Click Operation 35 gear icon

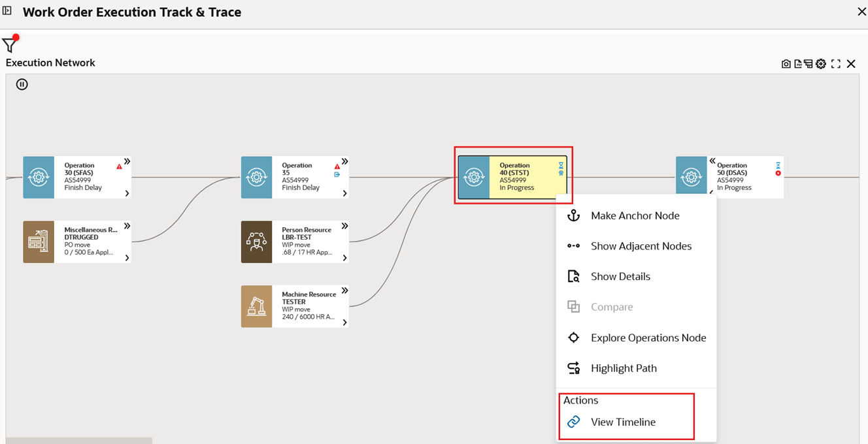pyautogui.click(x=256, y=177)
